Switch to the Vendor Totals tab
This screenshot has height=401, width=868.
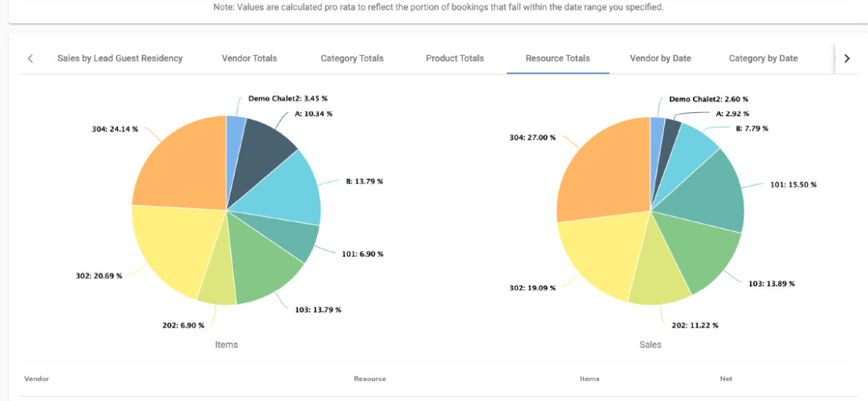pyautogui.click(x=249, y=58)
